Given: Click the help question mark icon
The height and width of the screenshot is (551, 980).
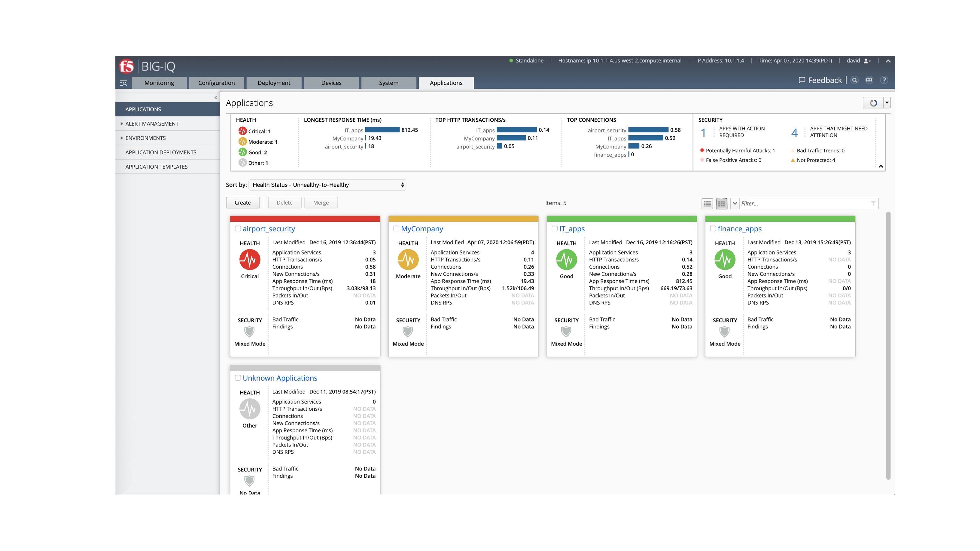Looking at the screenshot, I should click(x=884, y=80).
